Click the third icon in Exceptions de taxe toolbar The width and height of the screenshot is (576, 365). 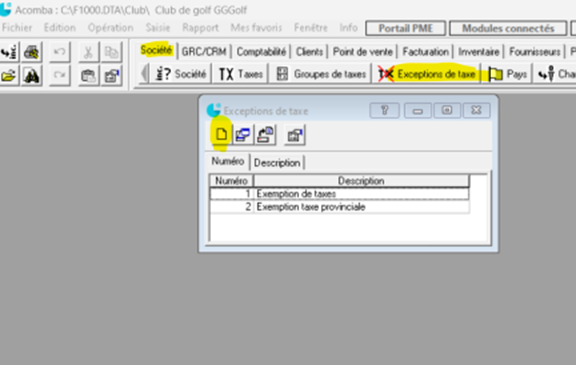point(266,135)
